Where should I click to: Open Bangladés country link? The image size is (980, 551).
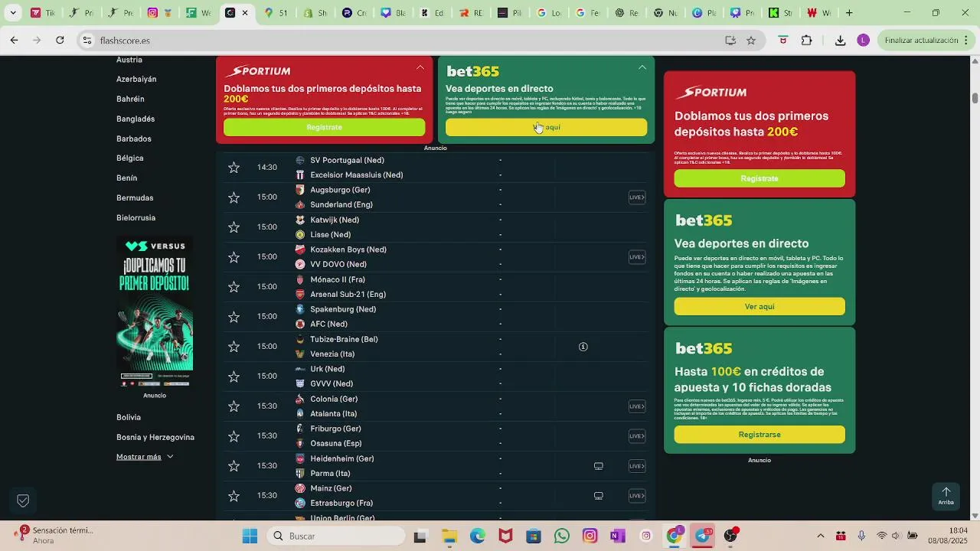pos(136,119)
